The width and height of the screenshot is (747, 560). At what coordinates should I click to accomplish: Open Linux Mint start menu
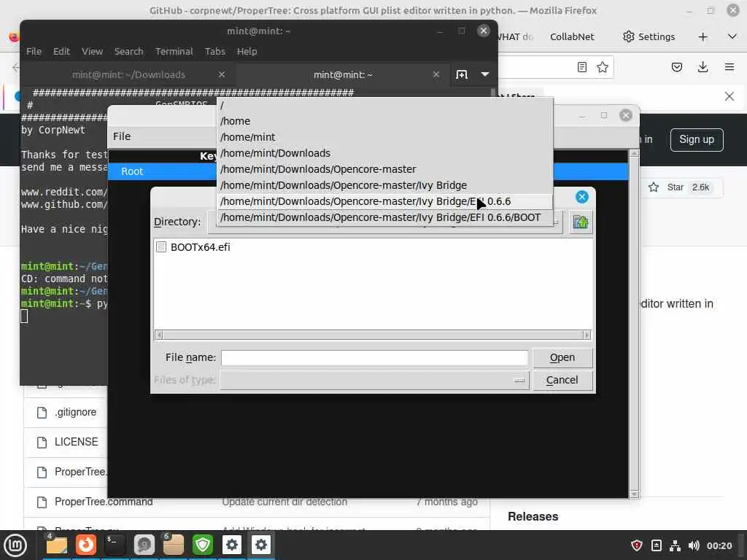(x=15, y=545)
